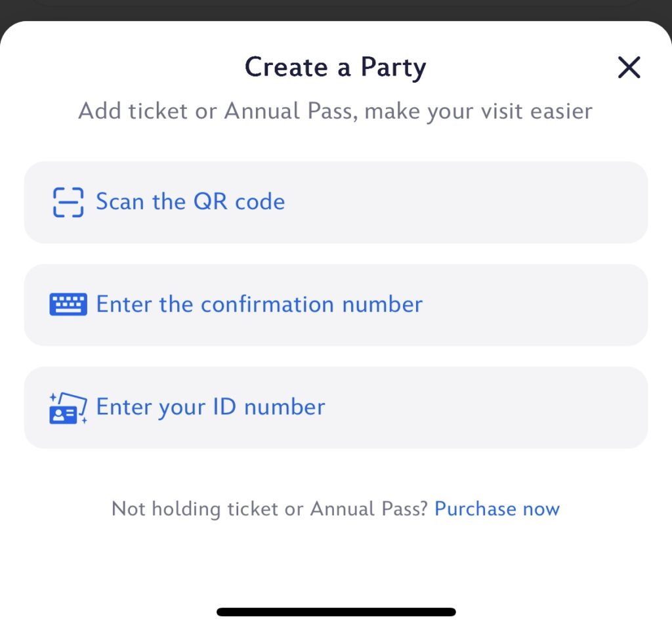The width and height of the screenshot is (672, 630).
Task: Click the ID card icon with sparkles
Action: click(68, 408)
